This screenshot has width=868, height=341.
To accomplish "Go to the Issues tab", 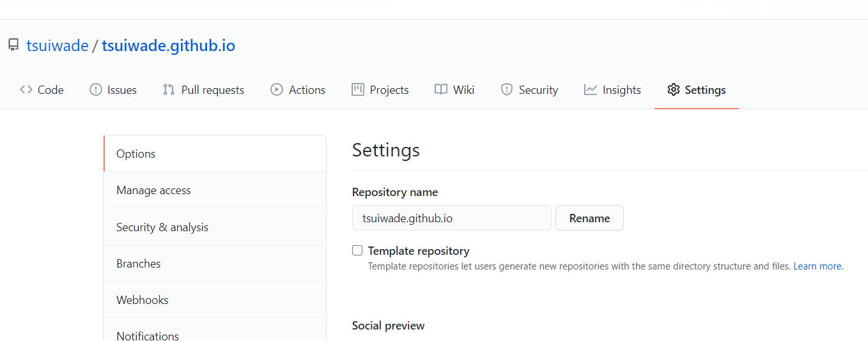I will pyautogui.click(x=113, y=90).
